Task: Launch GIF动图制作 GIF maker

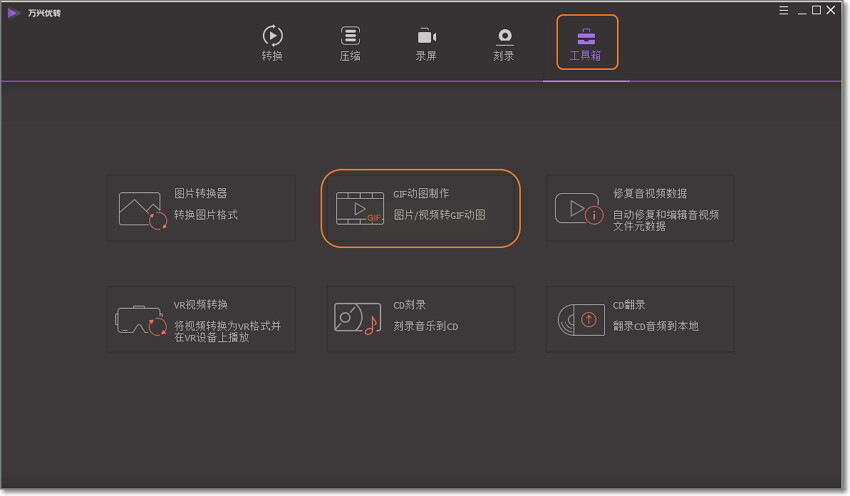Action: coord(420,208)
